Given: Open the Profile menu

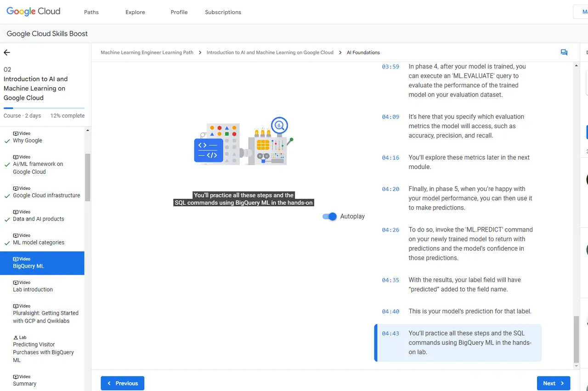Looking at the screenshot, I should click(179, 12).
